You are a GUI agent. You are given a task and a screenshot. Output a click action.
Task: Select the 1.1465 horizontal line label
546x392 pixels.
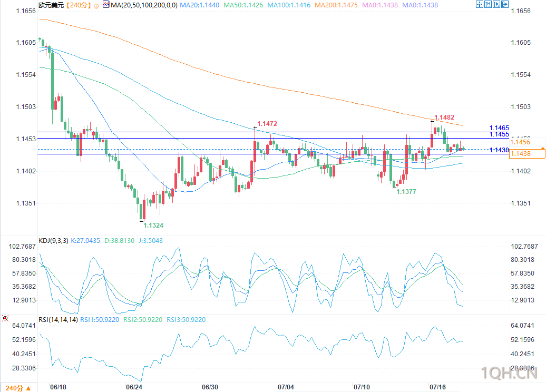tap(499, 128)
